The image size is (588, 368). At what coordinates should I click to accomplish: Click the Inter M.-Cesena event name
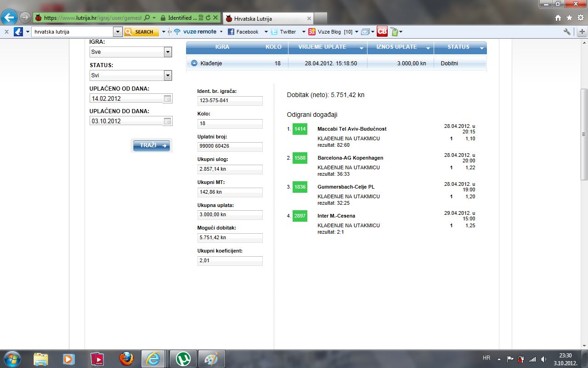336,216
